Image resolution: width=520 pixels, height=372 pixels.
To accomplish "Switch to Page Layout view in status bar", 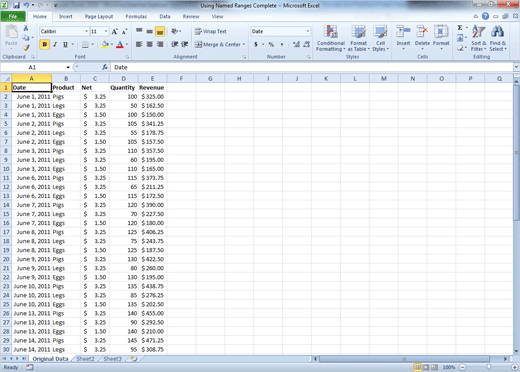I will (426, 367).
